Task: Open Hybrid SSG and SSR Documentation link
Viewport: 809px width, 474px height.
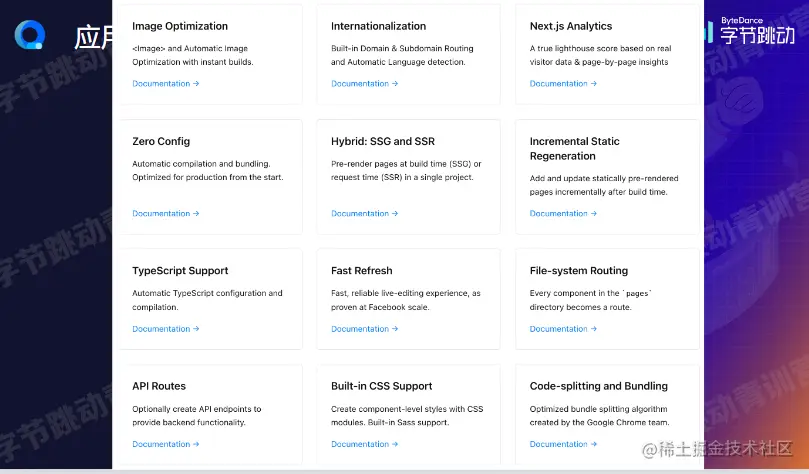Action: coord(364,213)
